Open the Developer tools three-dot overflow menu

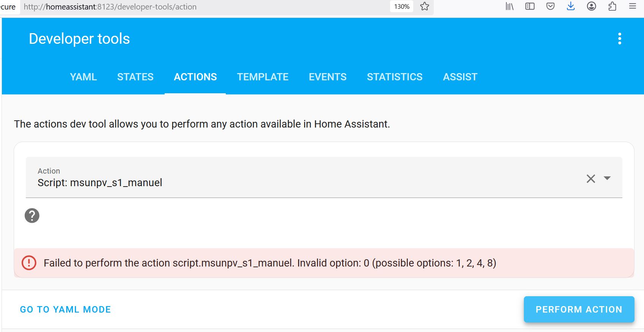[x=620, y=38]
